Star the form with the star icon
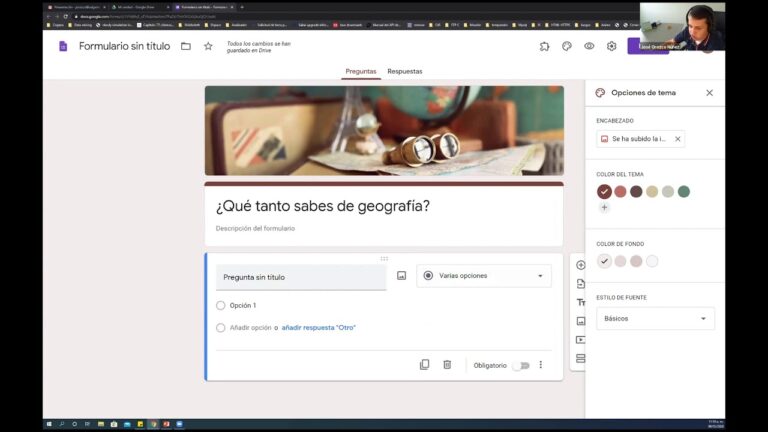 [208, 46]
